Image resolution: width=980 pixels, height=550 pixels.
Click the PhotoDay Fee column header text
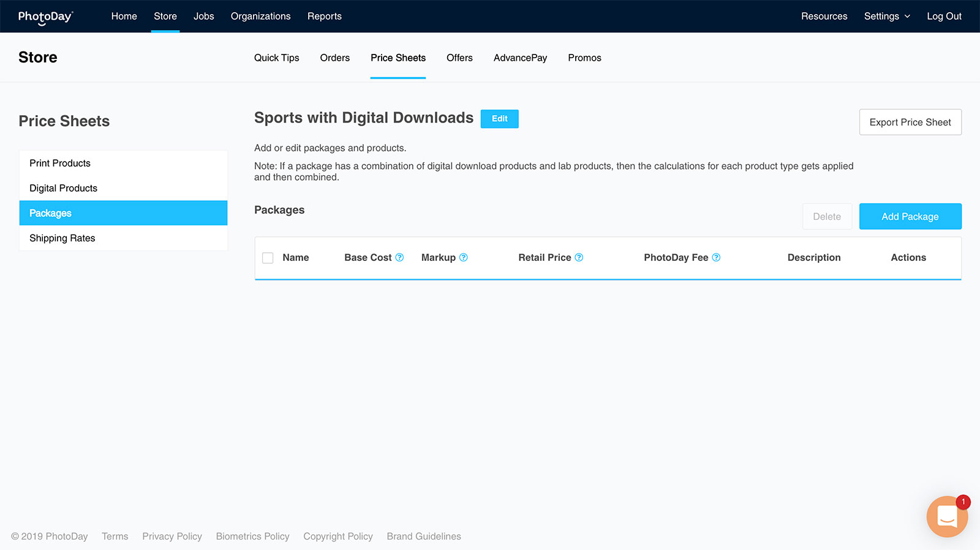[676, 258]
